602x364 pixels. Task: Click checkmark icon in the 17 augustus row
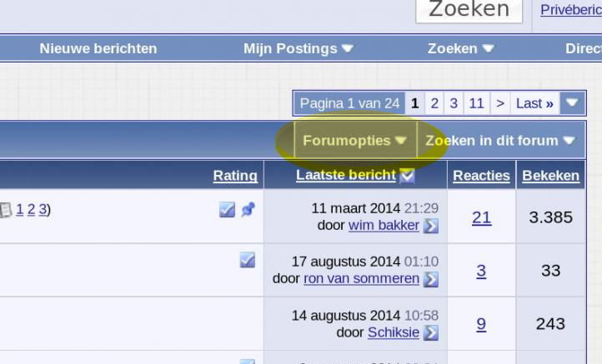tap(248, 260)
